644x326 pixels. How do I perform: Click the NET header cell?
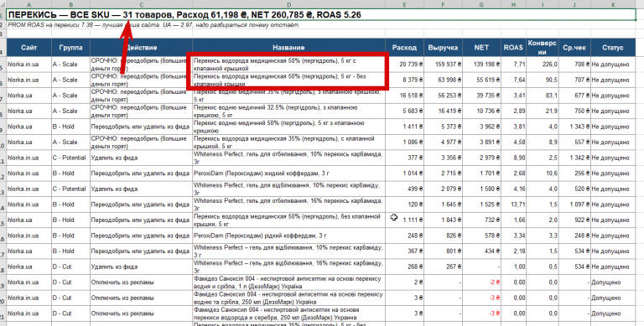tap(481, 48)
